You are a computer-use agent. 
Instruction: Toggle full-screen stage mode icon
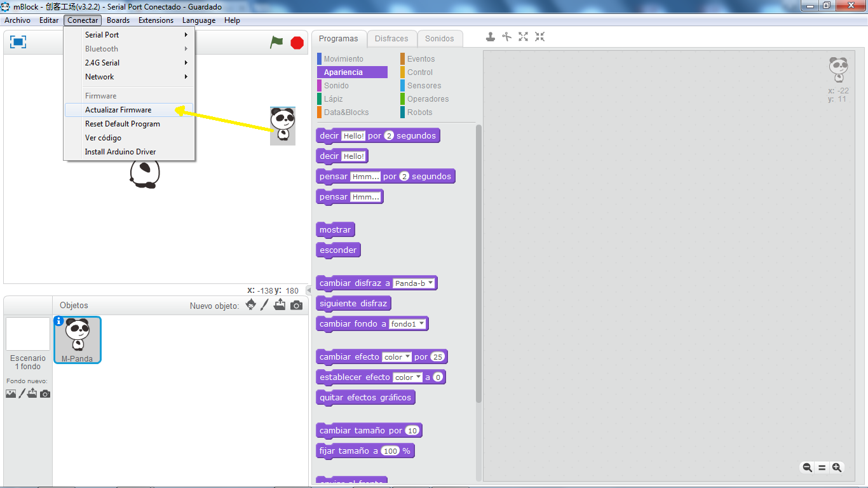18,42
